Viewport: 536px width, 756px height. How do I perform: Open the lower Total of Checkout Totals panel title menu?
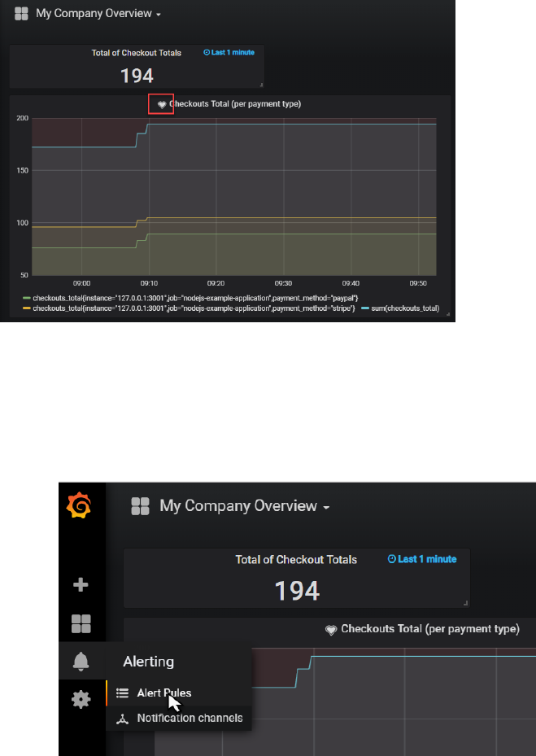point(296,560)
